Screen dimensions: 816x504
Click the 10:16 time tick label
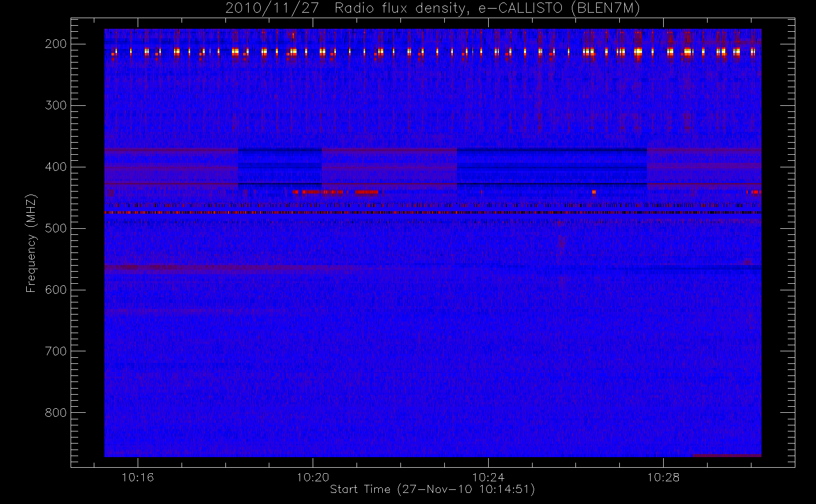[x=138, y=477]
